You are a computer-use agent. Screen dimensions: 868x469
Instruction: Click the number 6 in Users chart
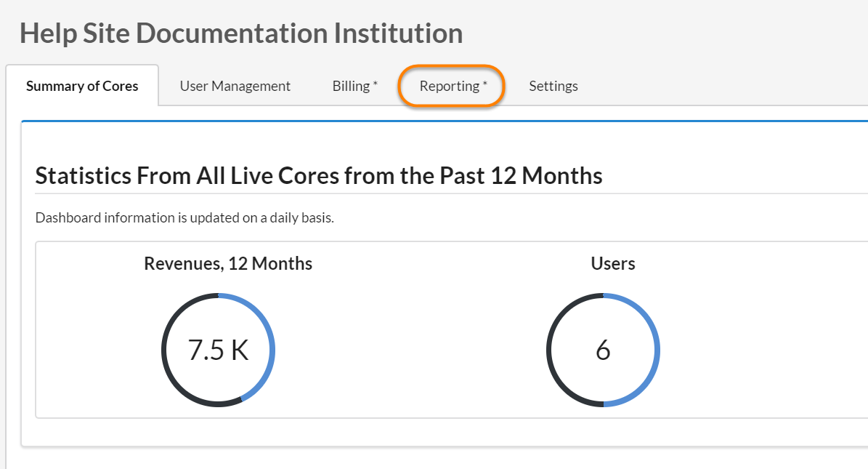pyautogui.click(x=603, y=350)
